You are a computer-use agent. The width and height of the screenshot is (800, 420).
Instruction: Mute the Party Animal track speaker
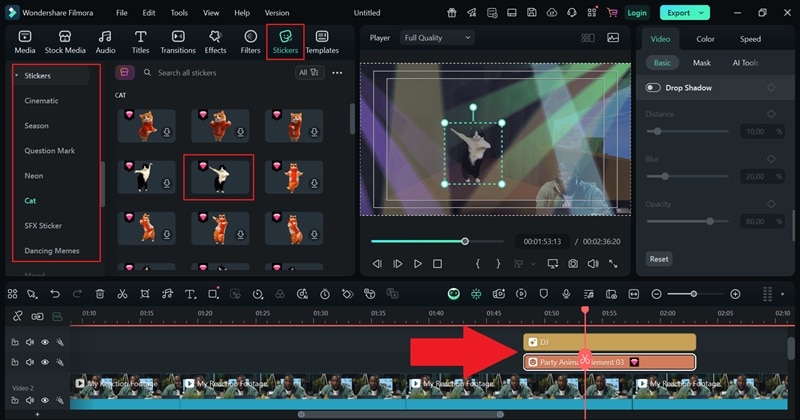pos(30,362)
